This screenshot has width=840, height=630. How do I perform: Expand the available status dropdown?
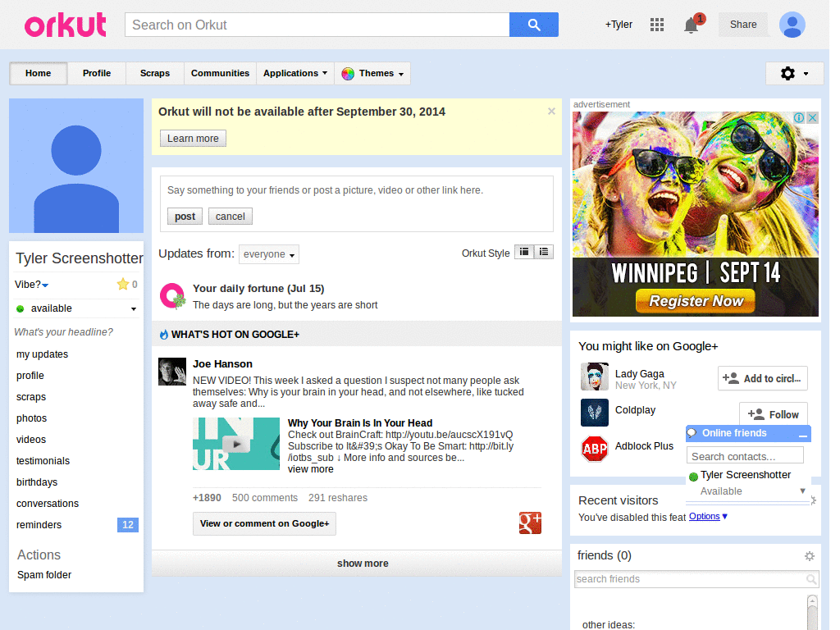pyautogui.click(x=134, y=308)
